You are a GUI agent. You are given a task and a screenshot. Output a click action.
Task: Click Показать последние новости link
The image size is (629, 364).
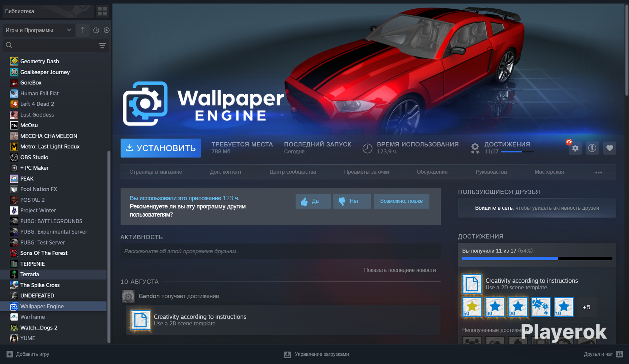tap(400, 270)
